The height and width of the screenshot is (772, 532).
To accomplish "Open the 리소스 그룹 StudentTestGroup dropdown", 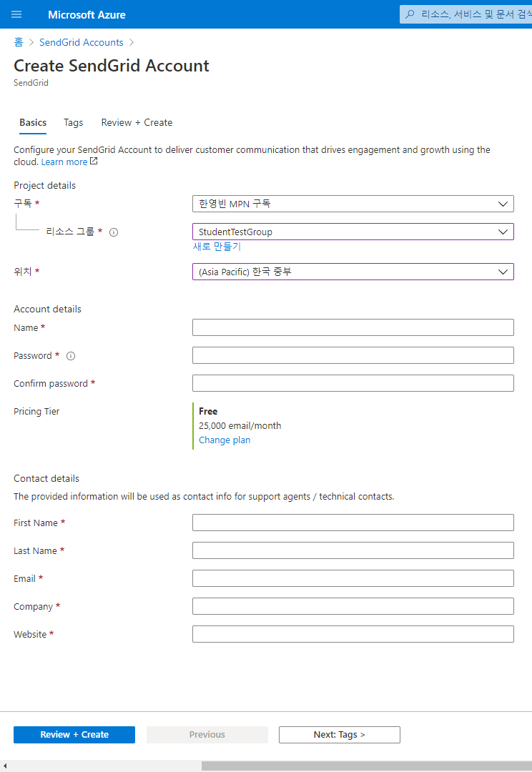I will (353, 232).
